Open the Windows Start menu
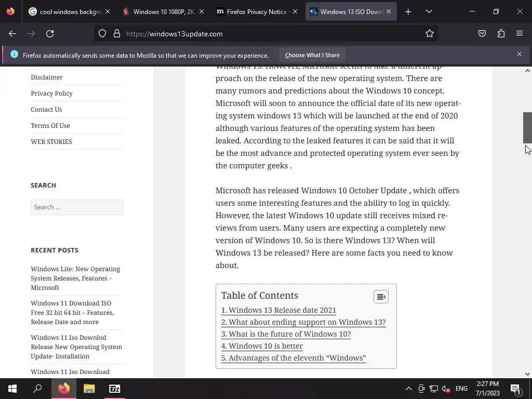Screen dimensions: 532x399 tap(12, 389)
